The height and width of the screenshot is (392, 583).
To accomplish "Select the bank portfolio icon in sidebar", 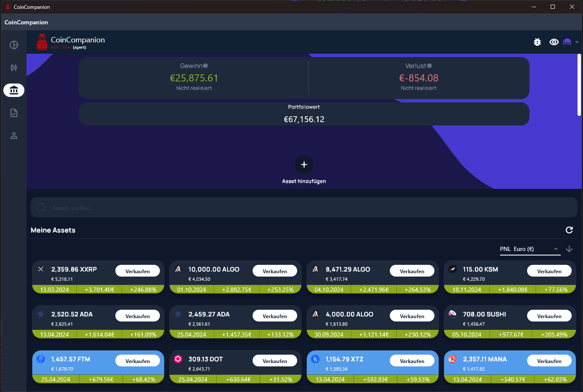I will click(14, 90).
